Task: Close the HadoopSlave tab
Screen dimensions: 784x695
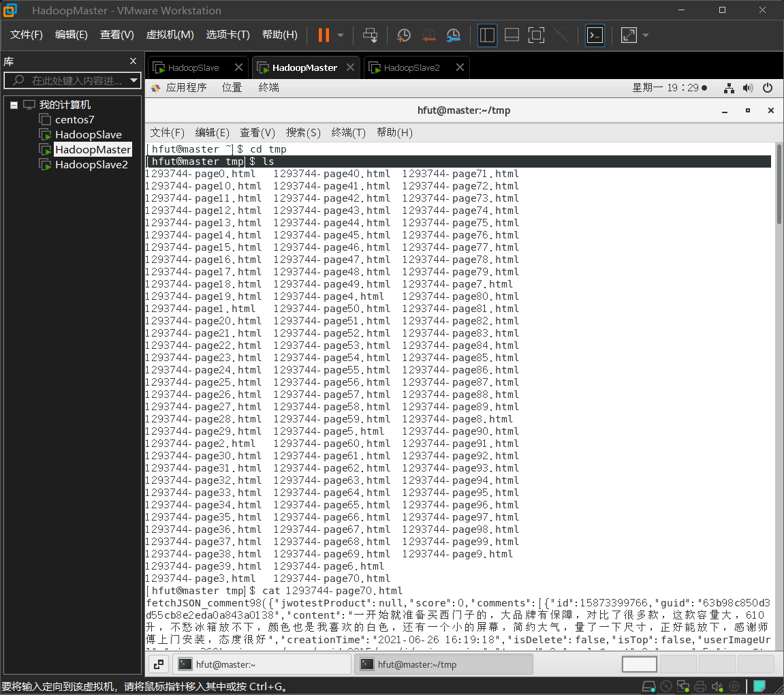Action: pyautogui.click(x=238, y=67)
